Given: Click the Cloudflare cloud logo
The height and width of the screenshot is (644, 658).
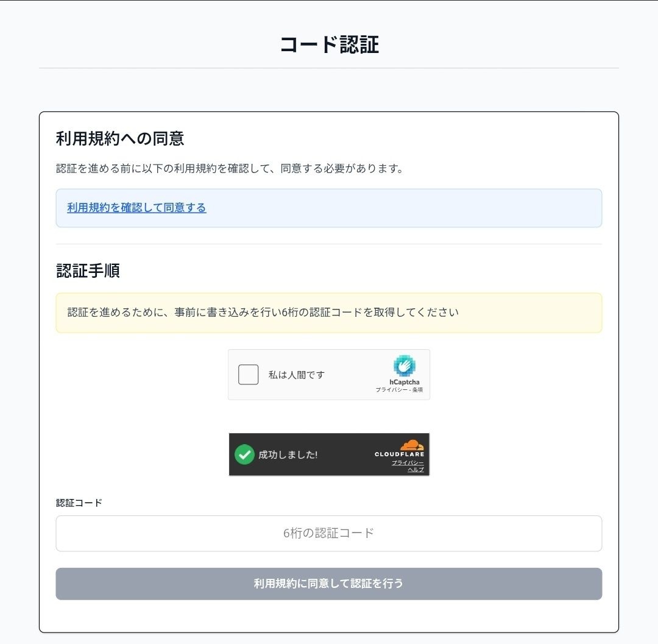Looking at the screenshot, I should pos(413,444).
